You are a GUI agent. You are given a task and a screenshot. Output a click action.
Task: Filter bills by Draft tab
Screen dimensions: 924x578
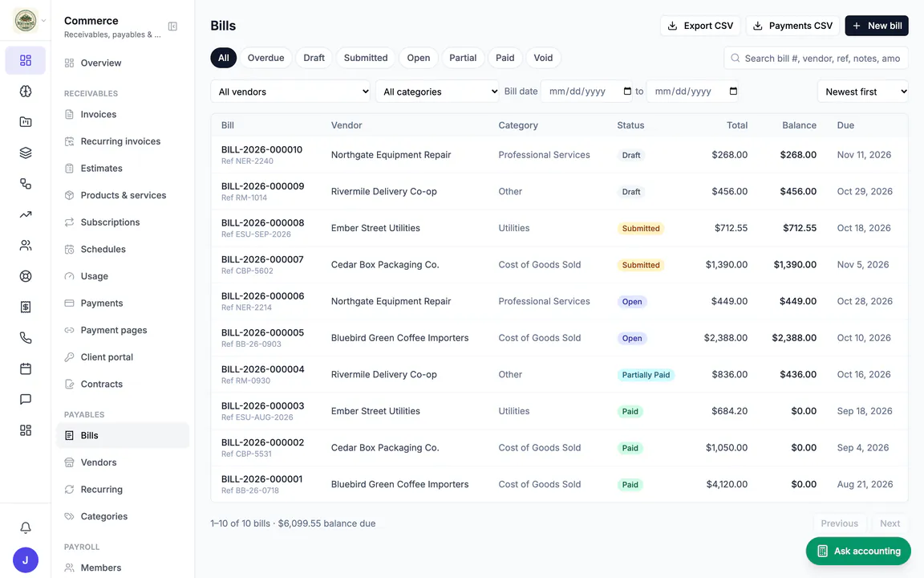314,58
